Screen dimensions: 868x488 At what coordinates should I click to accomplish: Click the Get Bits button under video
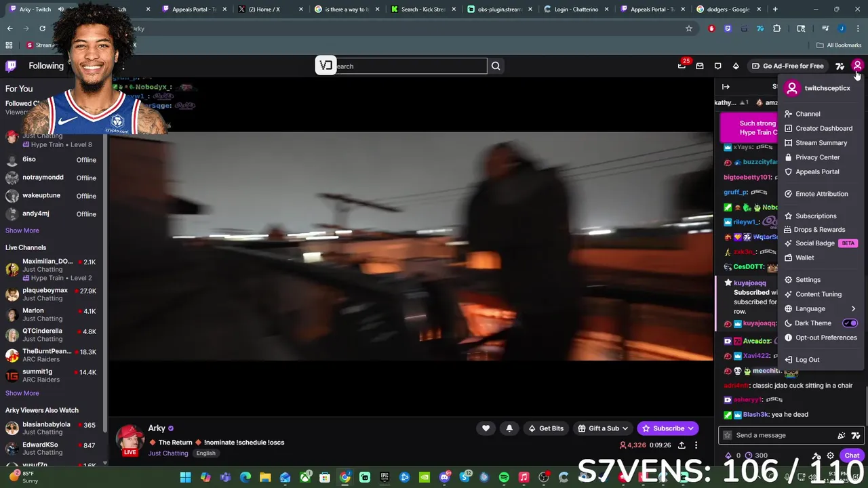(546, 428)
